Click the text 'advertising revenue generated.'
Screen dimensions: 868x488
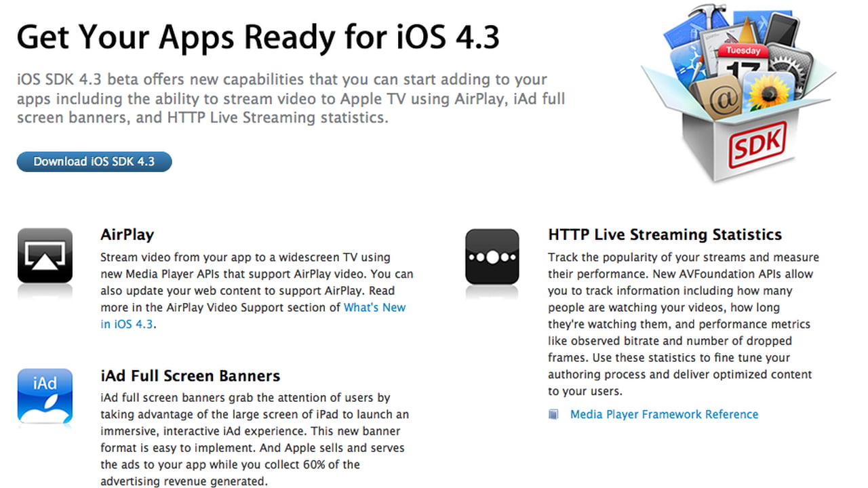(x=184, y=481)
